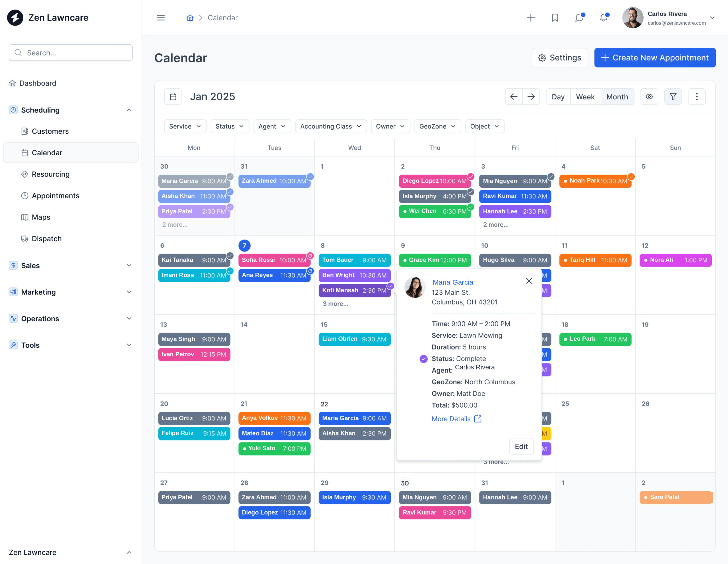This screenshot has width=728, height=564.
Task: Open the three-dot more options menu
Action: pyautogui.click(x=697, y=97)
